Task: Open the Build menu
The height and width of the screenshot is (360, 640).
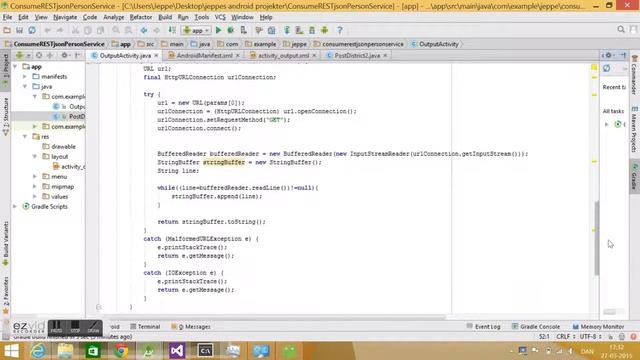Action: 165,17
